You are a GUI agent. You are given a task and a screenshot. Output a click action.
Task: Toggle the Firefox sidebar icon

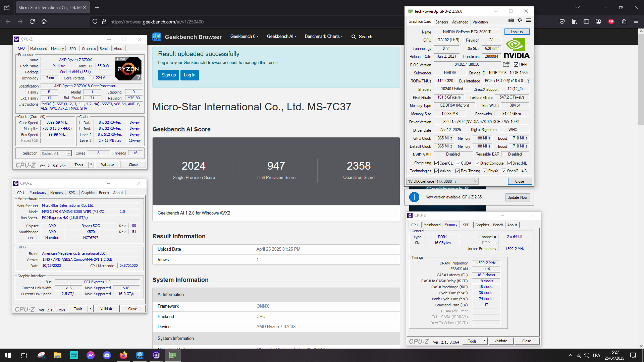586,22
